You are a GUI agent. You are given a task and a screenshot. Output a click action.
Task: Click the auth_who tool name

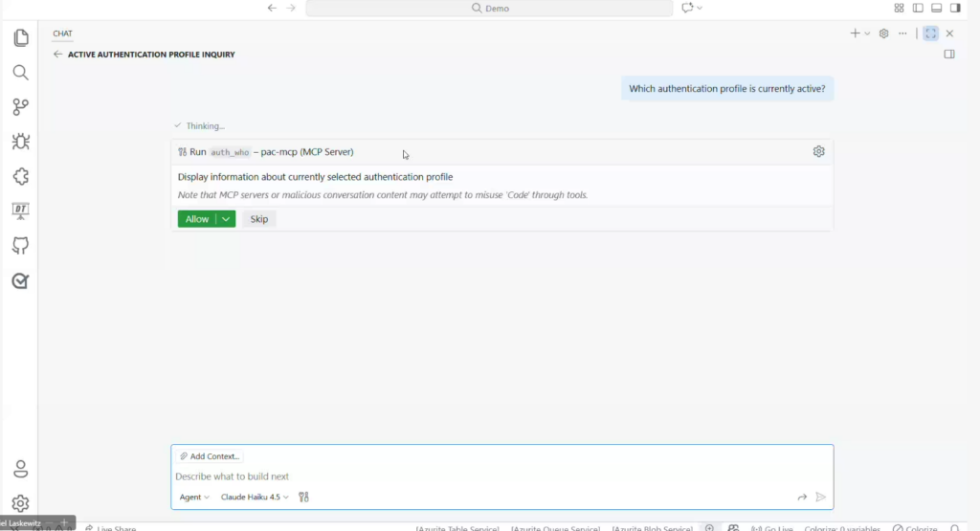tap(230, 152)
